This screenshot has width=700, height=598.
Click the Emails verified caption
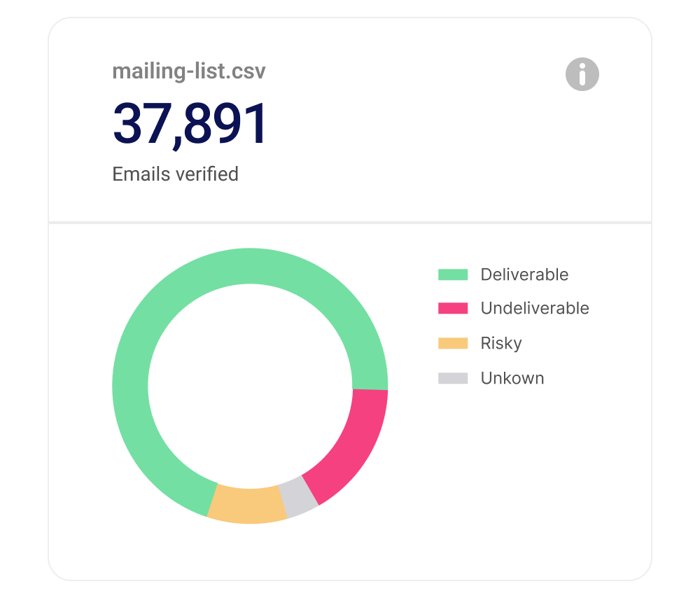(x=176, y=174)
